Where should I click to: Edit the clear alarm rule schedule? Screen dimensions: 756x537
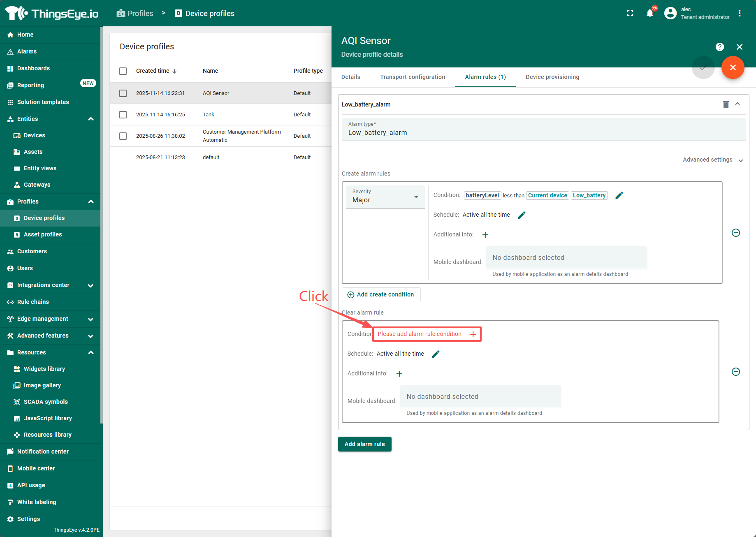point(436,354)
